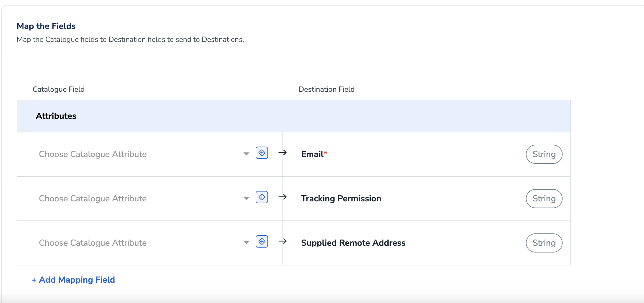
Task: Expand the caret in the Tracking Permission row
Action: 246,198
